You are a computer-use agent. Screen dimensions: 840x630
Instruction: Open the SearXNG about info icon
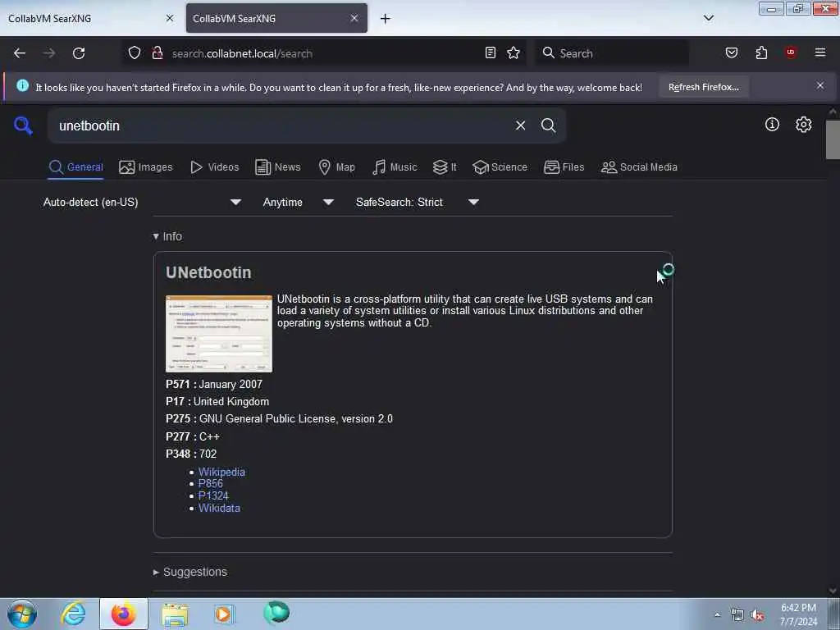pos(772,125)
